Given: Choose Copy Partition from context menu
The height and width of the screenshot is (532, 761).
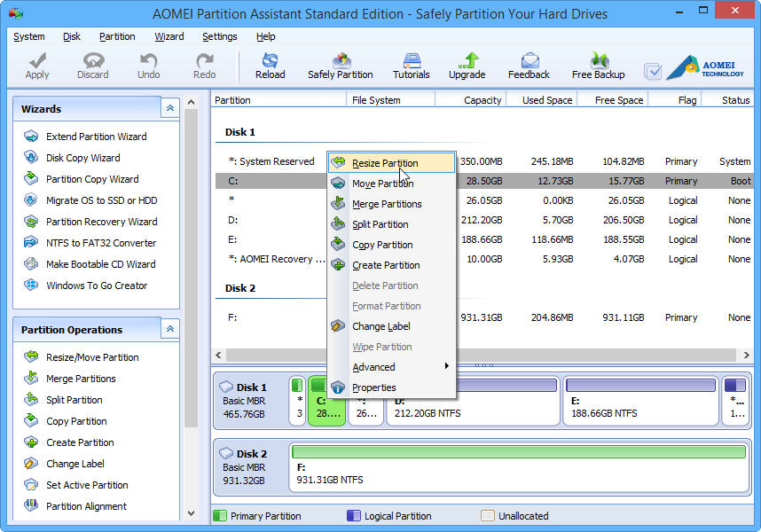Looking at the screenshot, I should click(x=392, y=245).
